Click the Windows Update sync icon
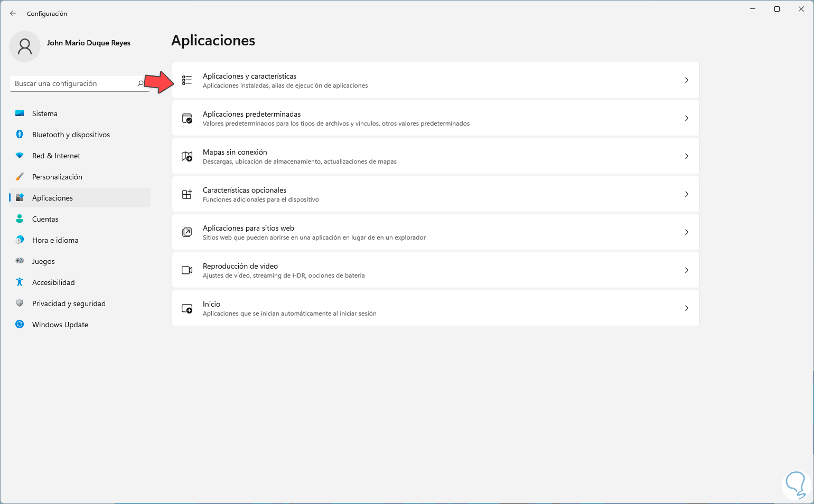The height and width of the screenshot is (504, 814). click(20, 325)
